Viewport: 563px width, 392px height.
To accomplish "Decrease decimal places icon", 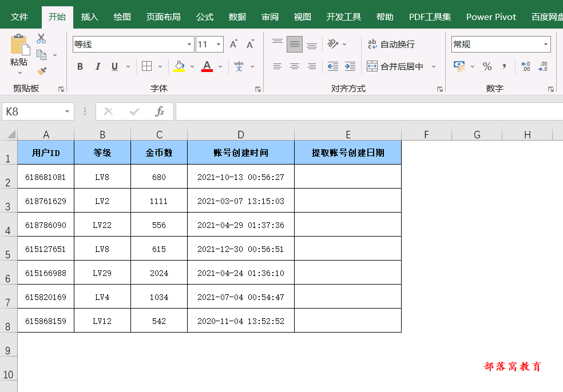I will point(543,66).
